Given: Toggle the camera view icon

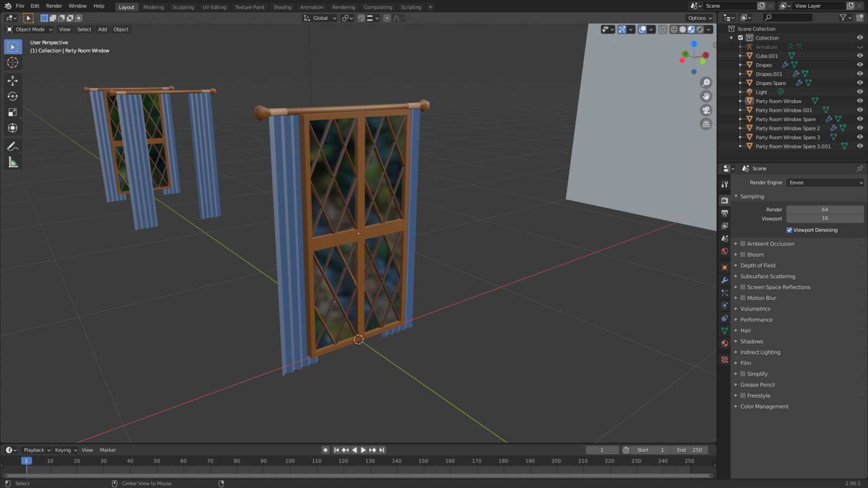Looking at the screenshot, I should point(706,110).
